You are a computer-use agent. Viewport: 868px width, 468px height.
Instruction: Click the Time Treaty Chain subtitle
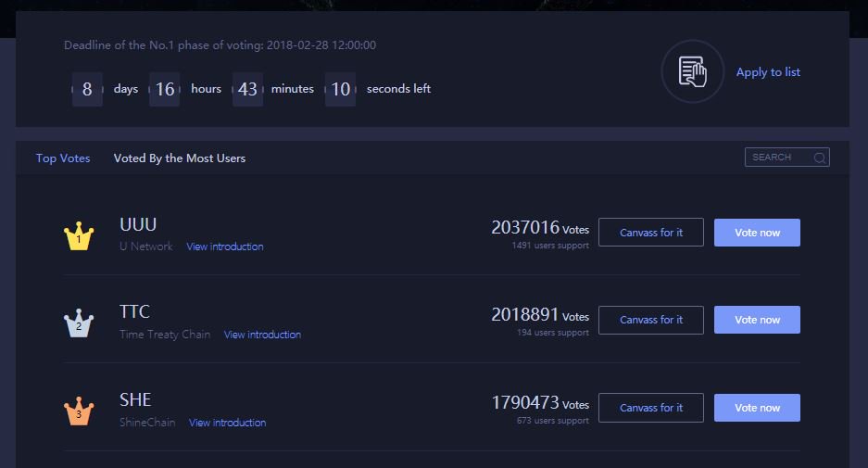click(165, 335)
